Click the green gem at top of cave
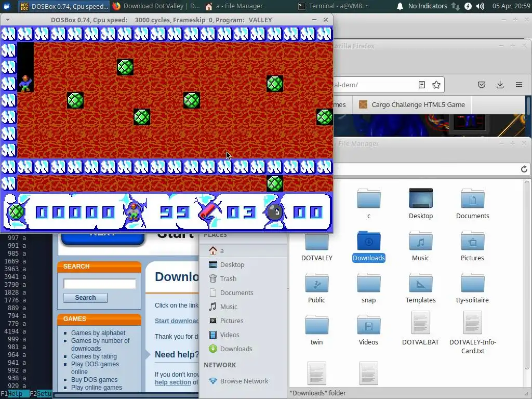The height and width of the screenshot is (399, 532). (x=125, y=67)
